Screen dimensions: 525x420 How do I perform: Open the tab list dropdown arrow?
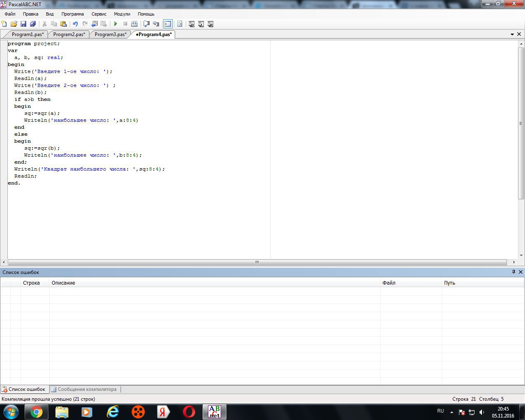point(512,34)
